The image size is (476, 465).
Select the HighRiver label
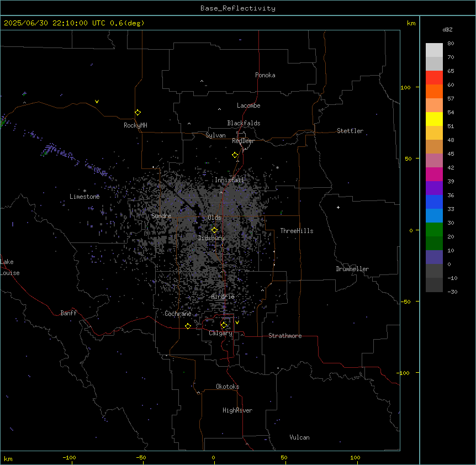[x=237, y=410]
